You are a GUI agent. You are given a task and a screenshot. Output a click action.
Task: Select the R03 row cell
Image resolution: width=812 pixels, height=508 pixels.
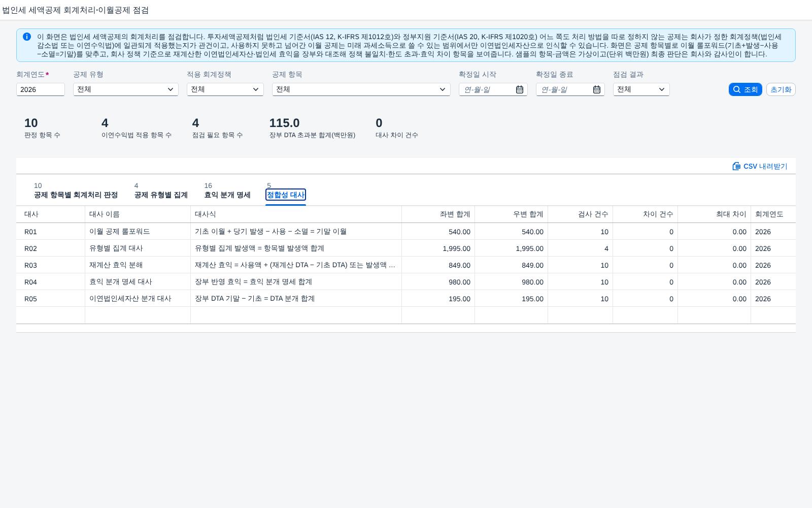[x=50, y=265]
